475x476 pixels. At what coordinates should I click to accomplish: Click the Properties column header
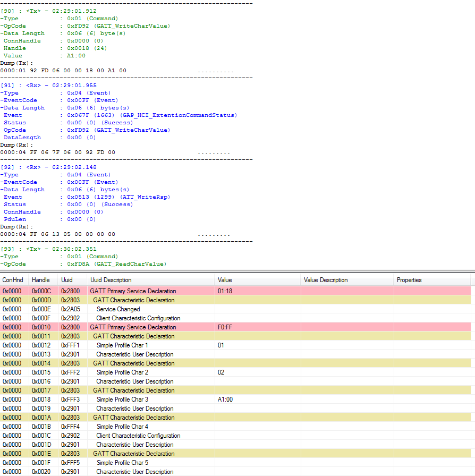pos(432,280)
